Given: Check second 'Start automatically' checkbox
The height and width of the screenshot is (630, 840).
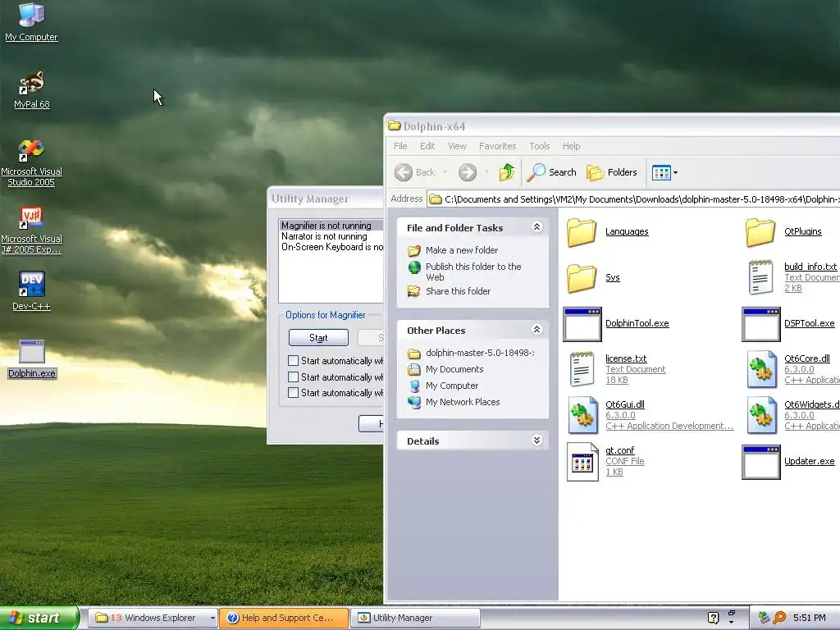Looking at the screenshot, I should (x=293, y=377).
